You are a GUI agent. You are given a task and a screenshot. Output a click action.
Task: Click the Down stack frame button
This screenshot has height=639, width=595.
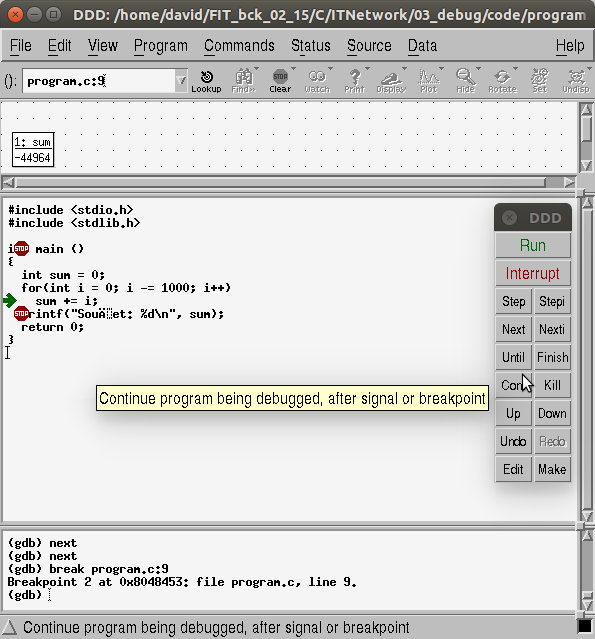point(552,413)
